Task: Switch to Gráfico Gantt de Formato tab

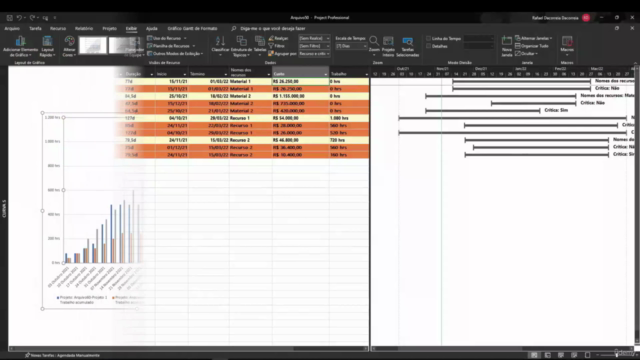Action: tap(192, 29)
